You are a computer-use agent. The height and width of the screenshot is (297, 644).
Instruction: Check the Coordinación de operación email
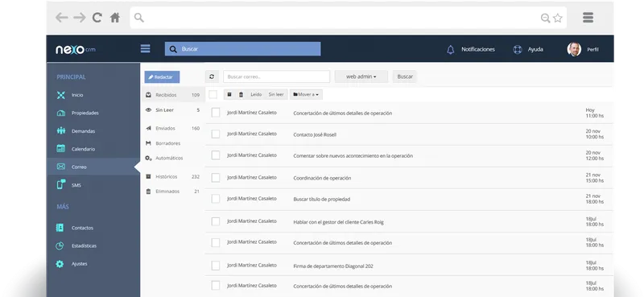pyautogui.click(x=216, y=177)
